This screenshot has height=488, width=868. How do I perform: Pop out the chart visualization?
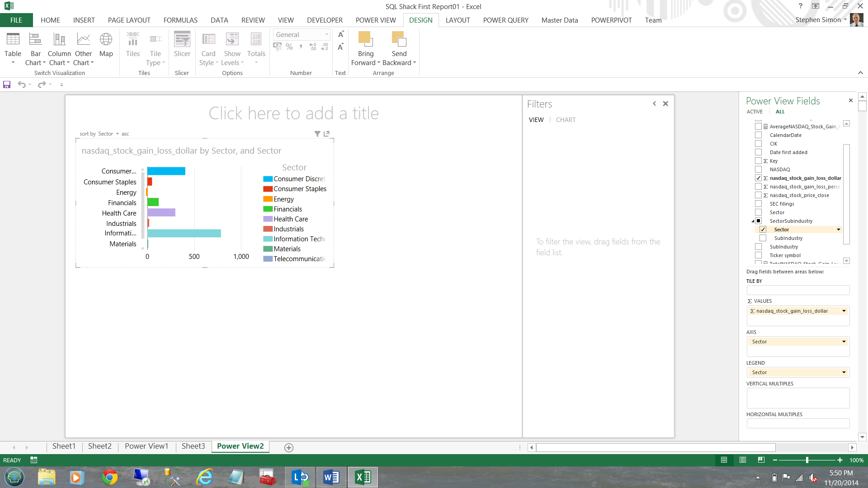click(326, 134)
